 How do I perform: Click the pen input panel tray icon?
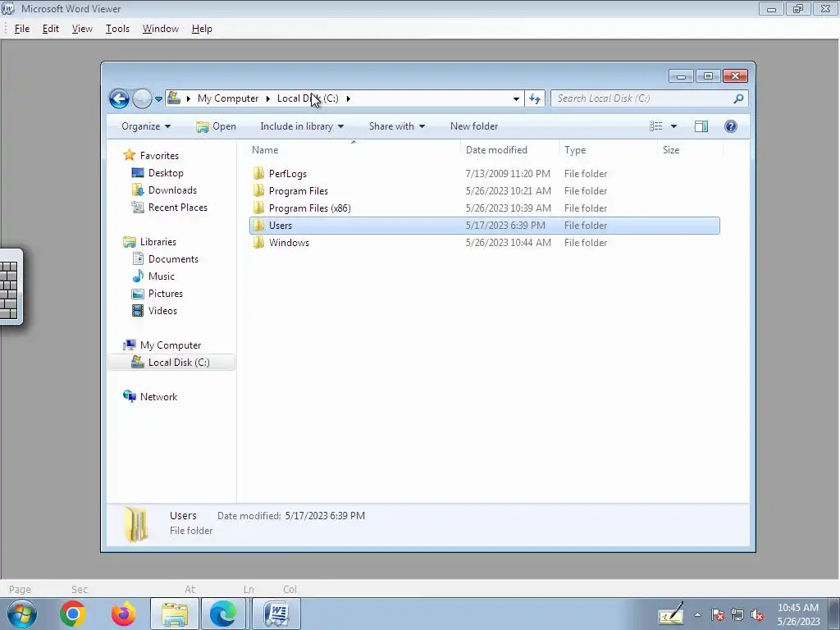[x=671, y=614]
